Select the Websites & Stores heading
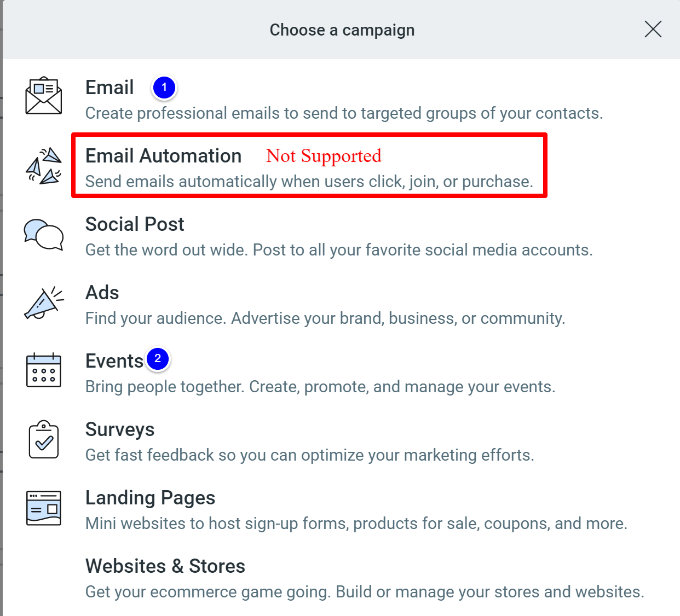680x616 pixels. 165,566
